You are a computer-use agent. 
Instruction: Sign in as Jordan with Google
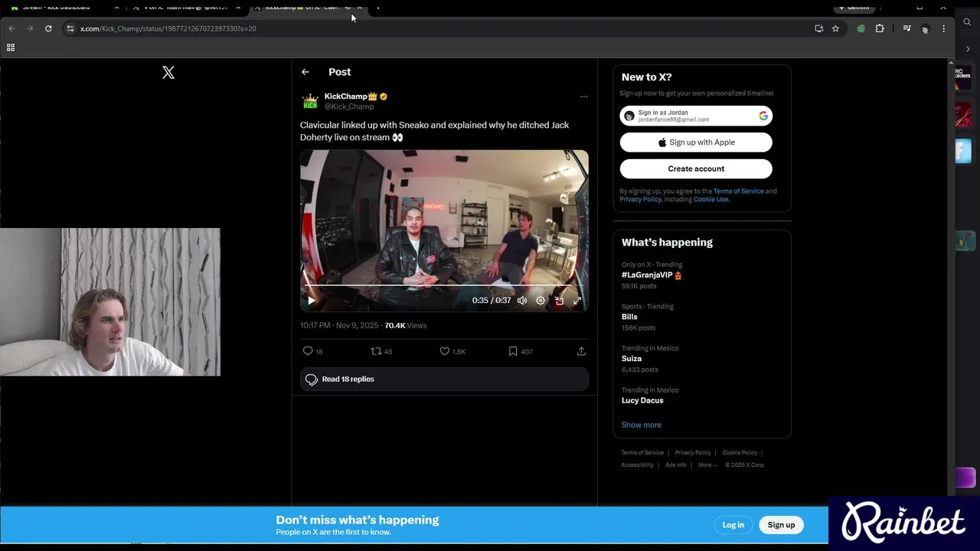[696, 116]
